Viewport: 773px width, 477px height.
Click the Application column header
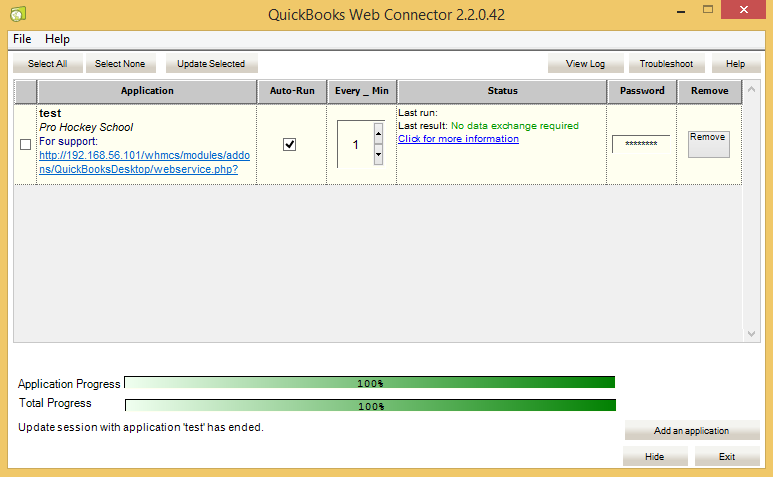[147, 91]
